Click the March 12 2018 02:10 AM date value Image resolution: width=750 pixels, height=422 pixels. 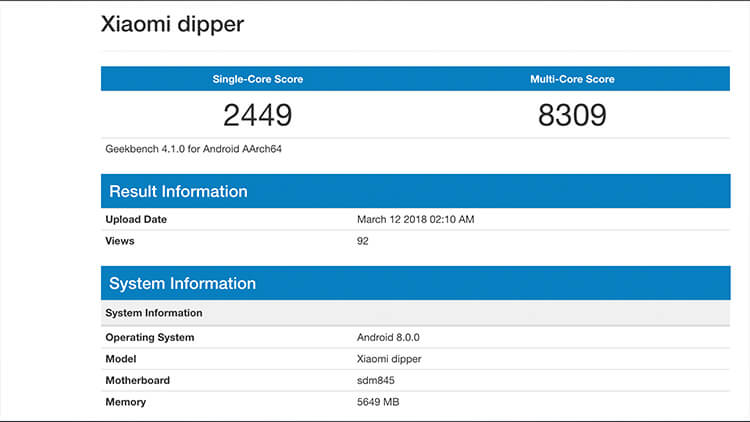pyautogui.click(x=417, y=219)
